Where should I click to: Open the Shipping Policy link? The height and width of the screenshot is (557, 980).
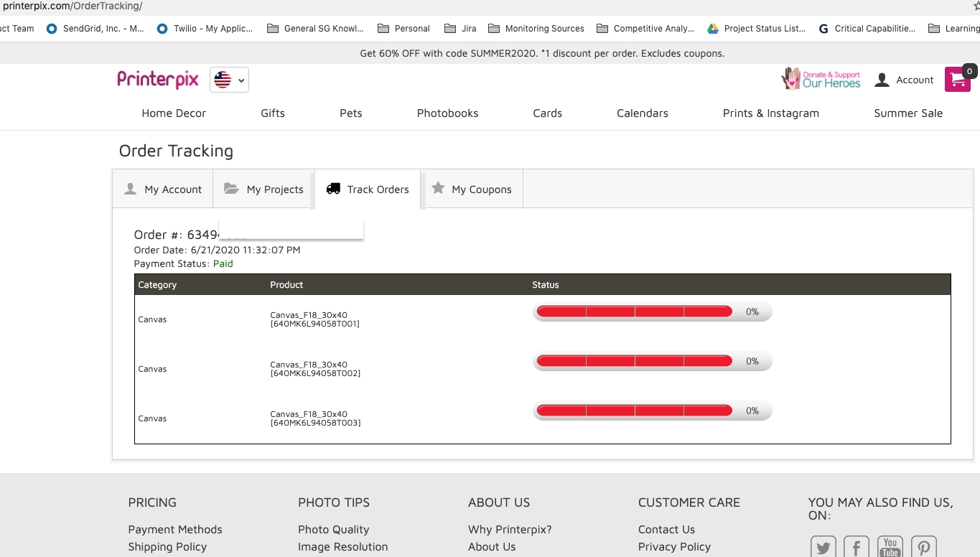(167, 546)
